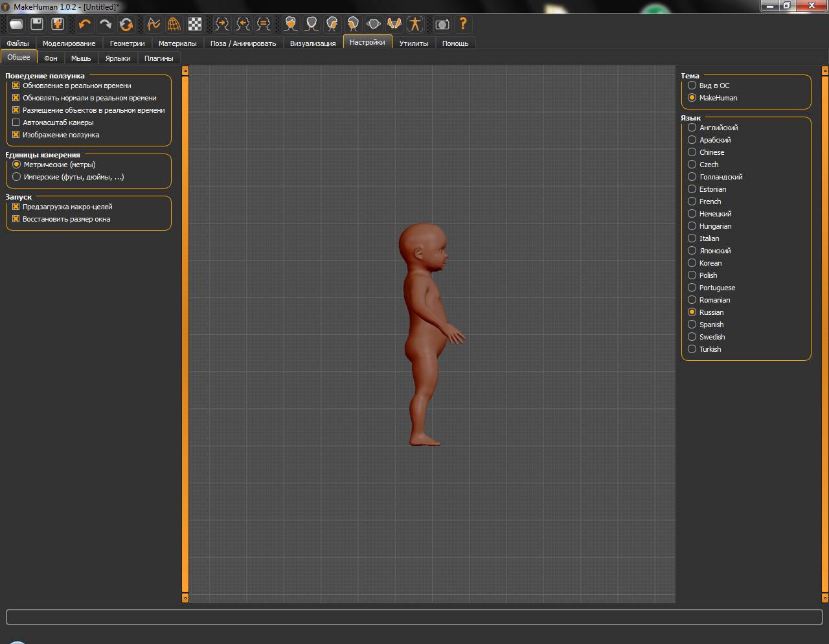Image resolution: width=829 pixels, height=644 pixels.
Task: Choose Японский language
Action: coord(692,251)
